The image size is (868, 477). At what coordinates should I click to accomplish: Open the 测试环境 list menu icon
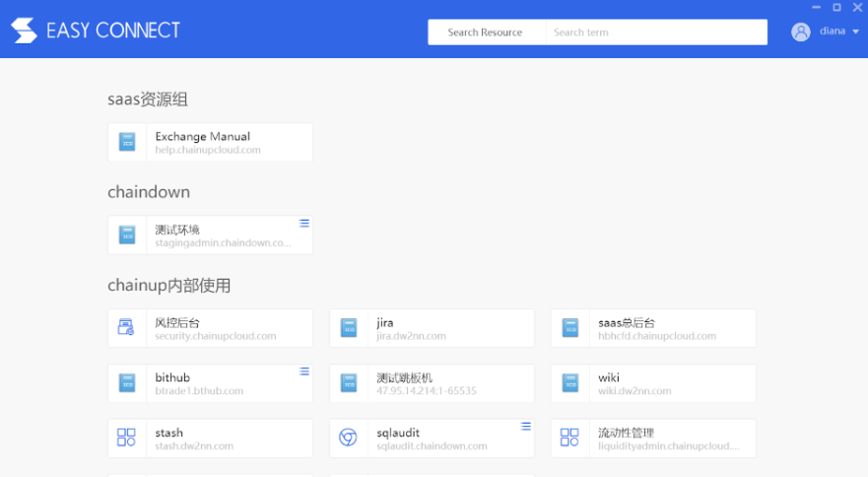click(x=303, y=224)
